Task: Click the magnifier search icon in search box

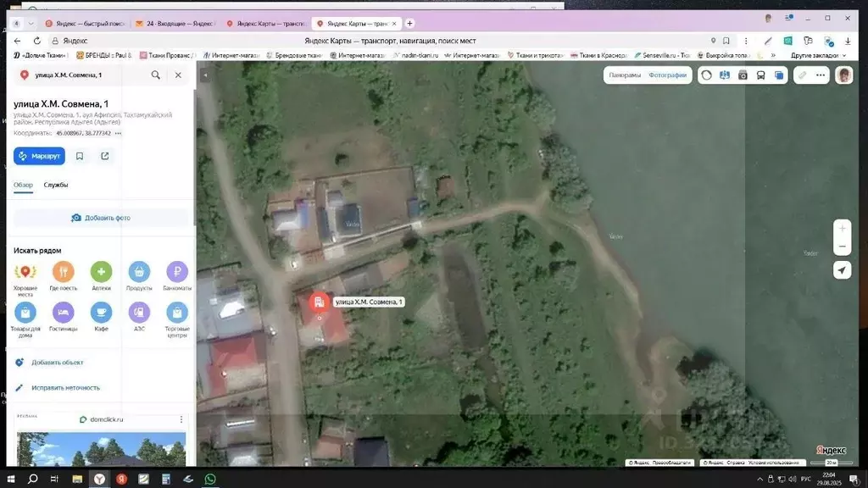Action: pyautogui.click(x=156, y=75)
